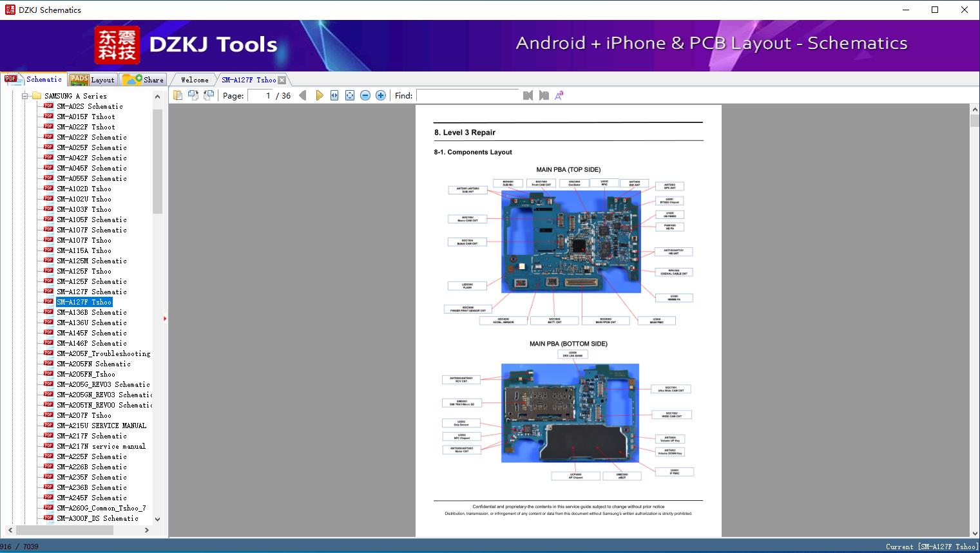Select SM-A107F Schematic tree entry
Image resolution: width=980 pixels, height=553 pixels.
91,230
